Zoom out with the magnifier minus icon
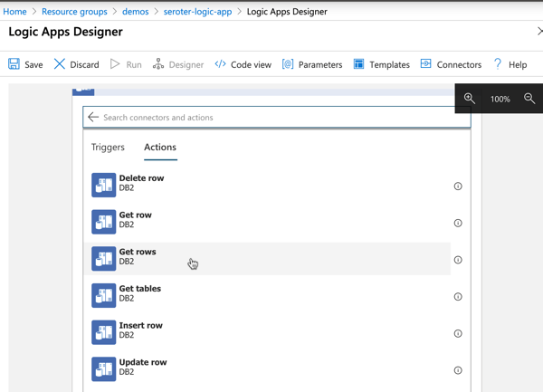Viewport: 543px width, 392px height. coord(529,98)
